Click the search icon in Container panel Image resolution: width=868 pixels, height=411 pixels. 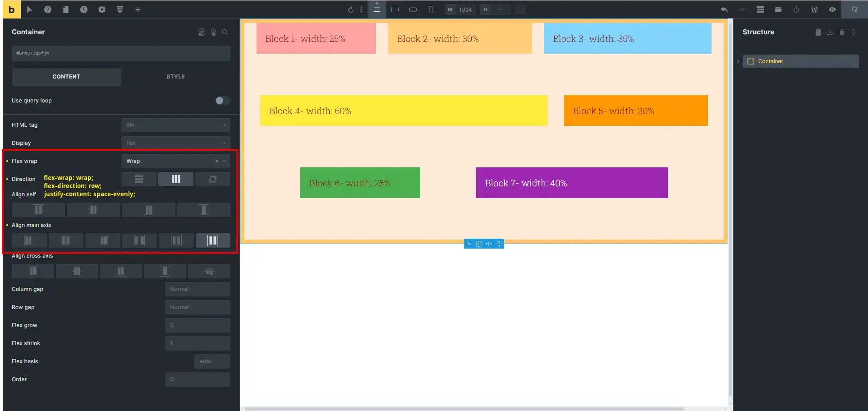point(225,32)
